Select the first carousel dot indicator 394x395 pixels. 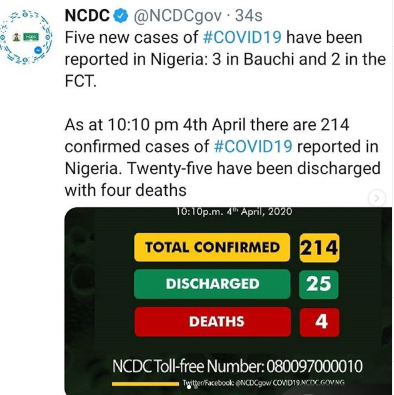[x=189, y=387]
